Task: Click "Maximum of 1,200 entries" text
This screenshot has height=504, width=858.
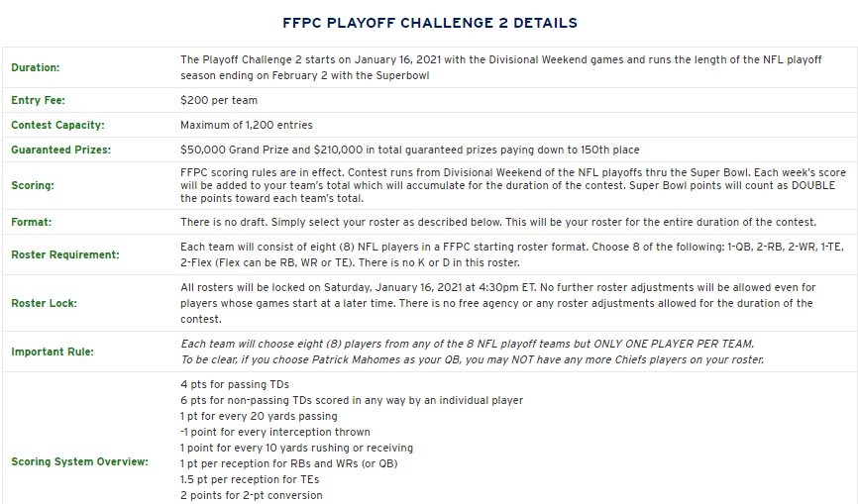Action: click(x=246, y=125)
